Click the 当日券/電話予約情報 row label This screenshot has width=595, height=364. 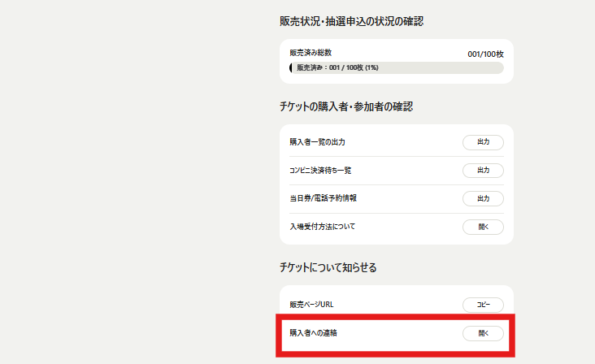(324, 198)
